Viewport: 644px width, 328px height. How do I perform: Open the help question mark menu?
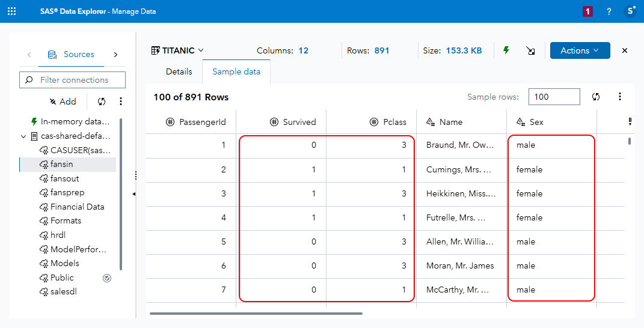(x=609, y=11)
